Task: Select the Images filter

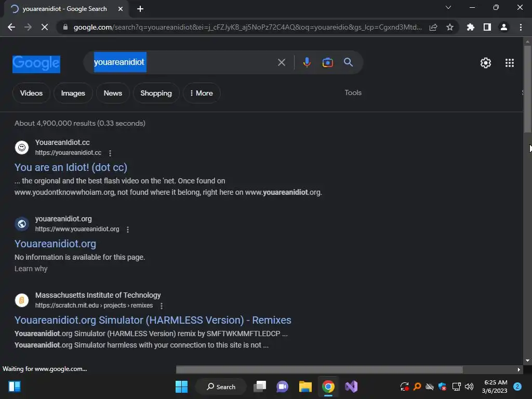Action: (73, 93)
